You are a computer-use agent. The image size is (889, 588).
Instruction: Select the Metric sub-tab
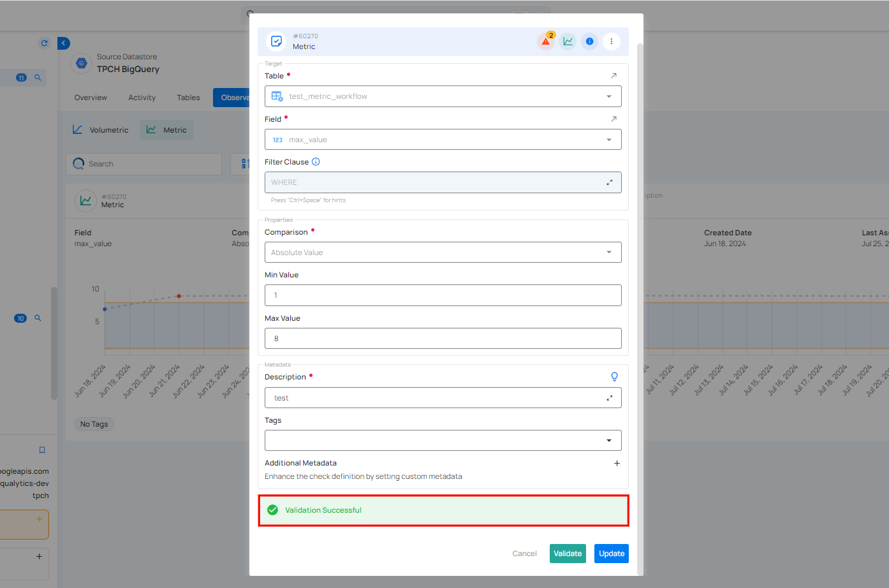166,130
